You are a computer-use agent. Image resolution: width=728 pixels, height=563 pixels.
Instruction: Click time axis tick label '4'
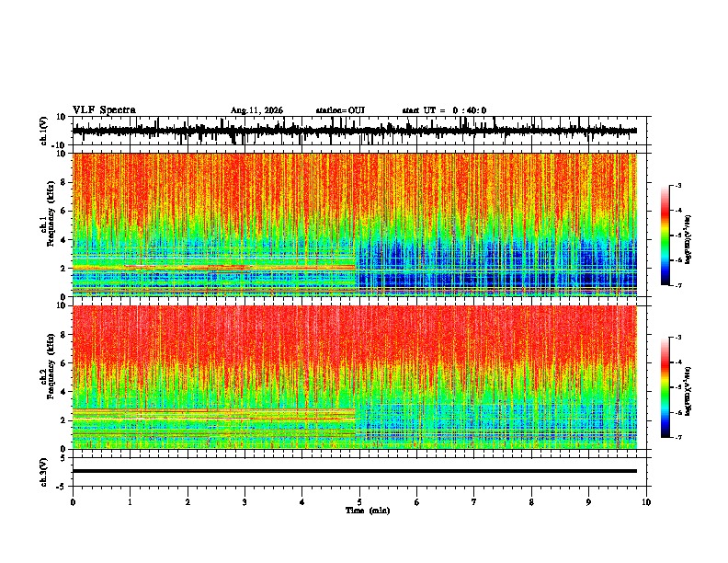302,502
